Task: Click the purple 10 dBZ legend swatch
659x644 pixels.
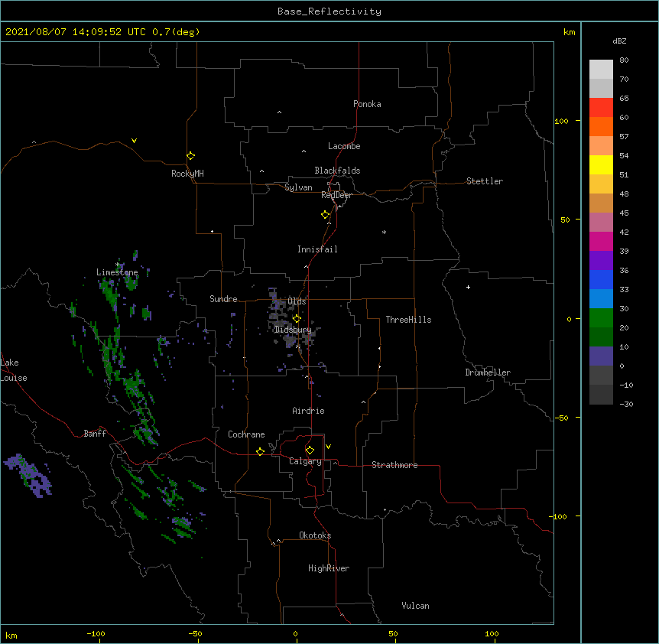Action: tap(601, 356)
